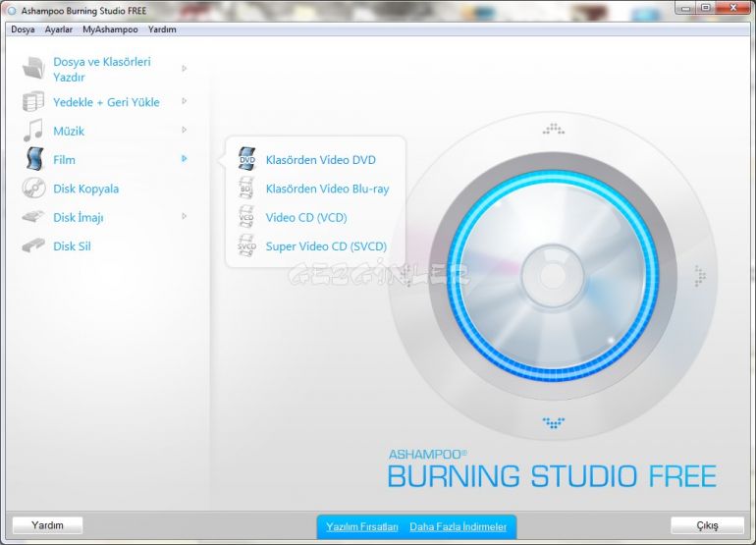Click the Müzik note icon
The image size is (756, 545).
point(33,131)
